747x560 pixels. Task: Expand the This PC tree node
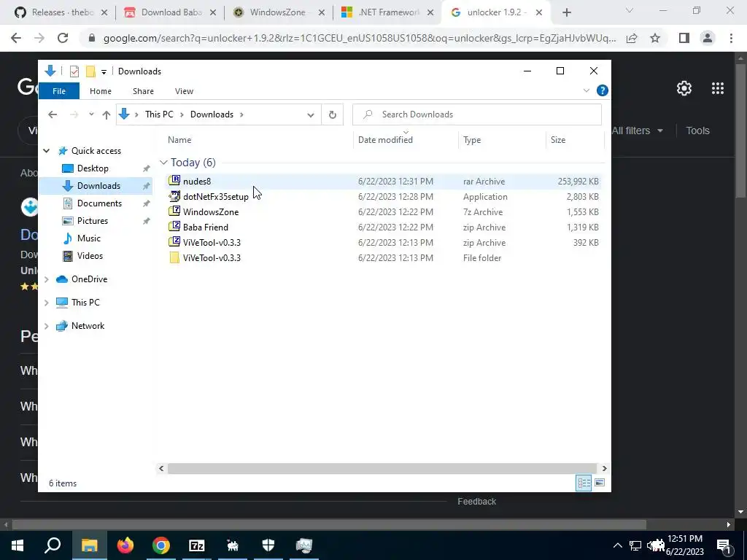click(46, 303)
